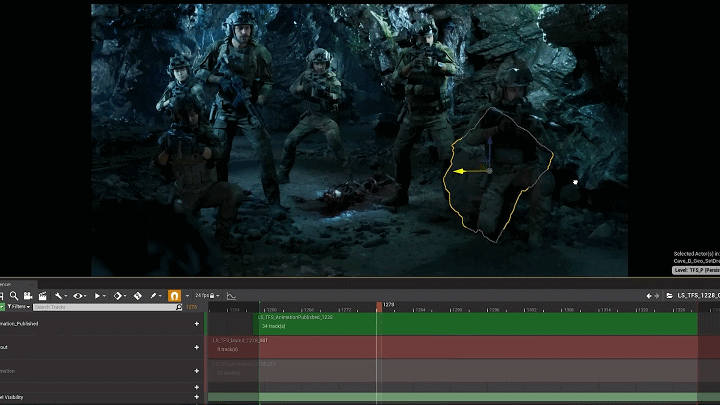Click the 1320 mark on timeline ruler
720x405 pixels.
643,310
